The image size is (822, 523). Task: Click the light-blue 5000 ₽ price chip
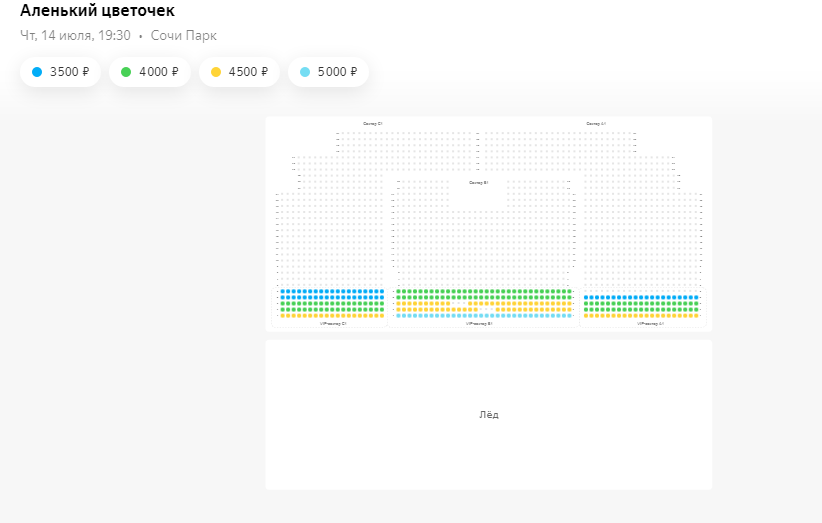pyautogui.click(x=328, y=72)
